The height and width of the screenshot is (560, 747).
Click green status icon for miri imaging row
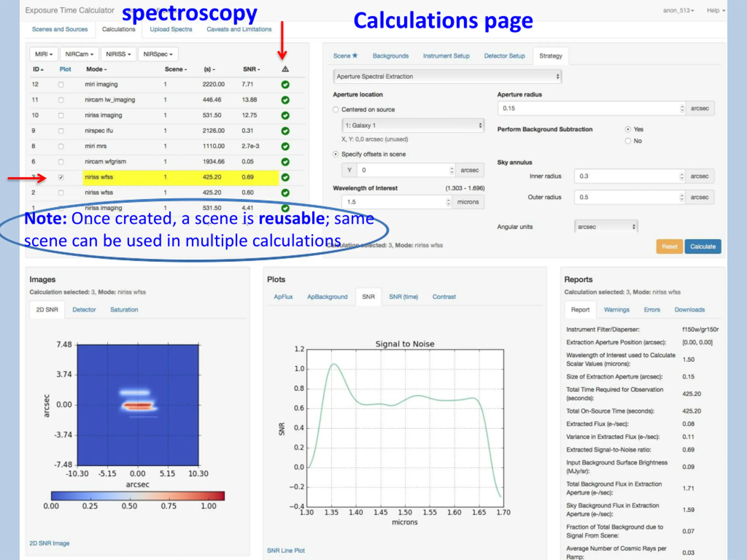(285, 84)
